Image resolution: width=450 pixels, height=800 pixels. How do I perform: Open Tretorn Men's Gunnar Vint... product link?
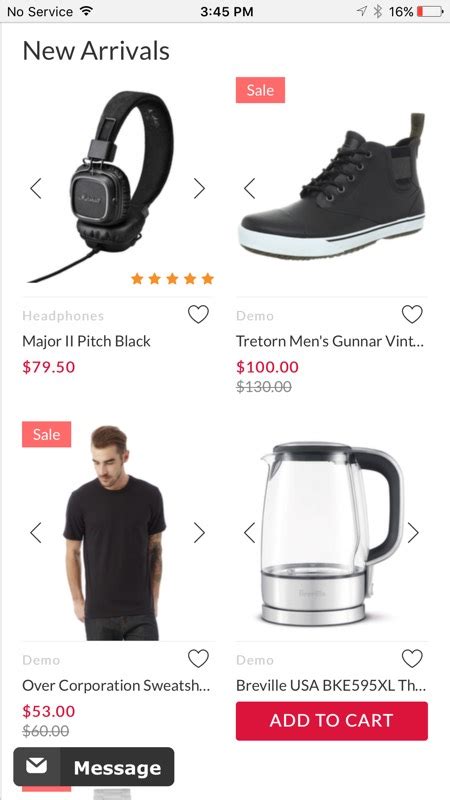click(x=330, y=341)
